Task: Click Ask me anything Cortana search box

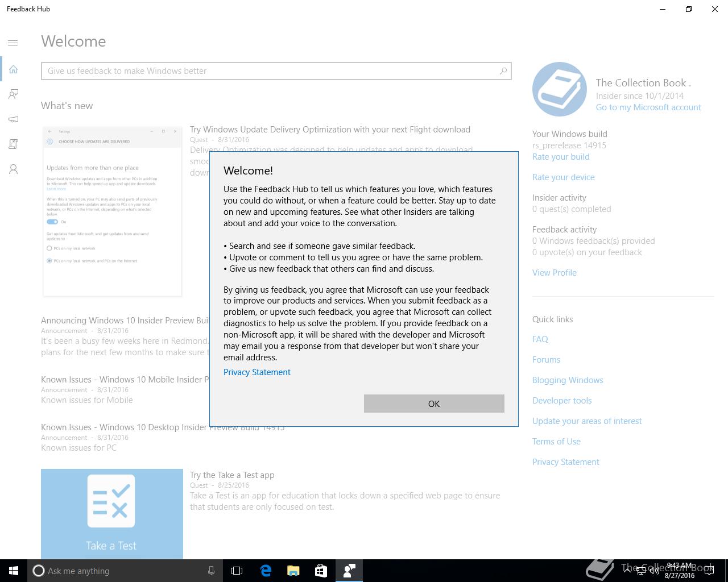Action: tap(125, 571)
